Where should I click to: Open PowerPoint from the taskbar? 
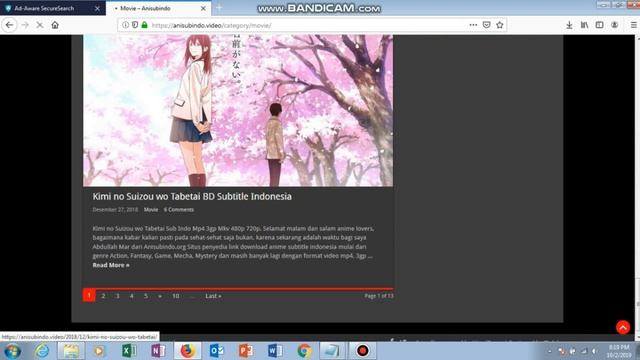(246, 351)
